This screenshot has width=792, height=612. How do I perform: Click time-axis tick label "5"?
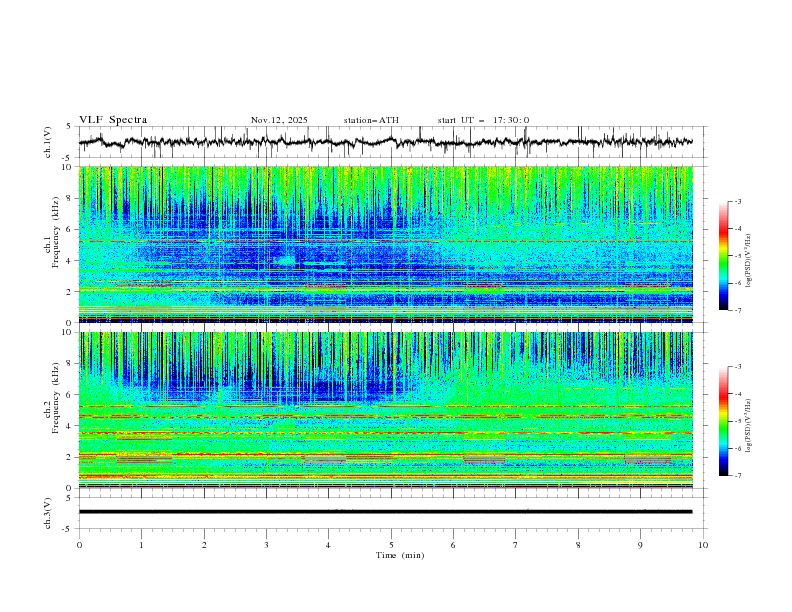pyautogui.click(x=391, y=545)
